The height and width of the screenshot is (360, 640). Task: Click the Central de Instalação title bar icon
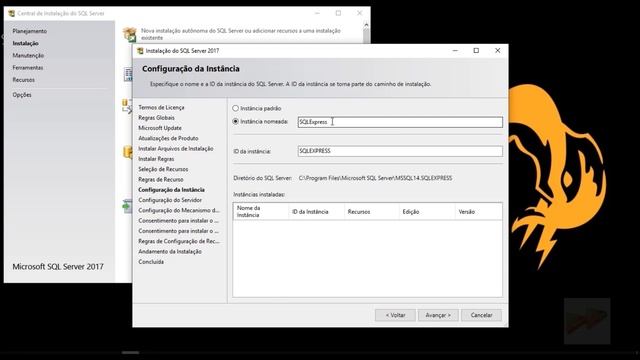(11, 13)
